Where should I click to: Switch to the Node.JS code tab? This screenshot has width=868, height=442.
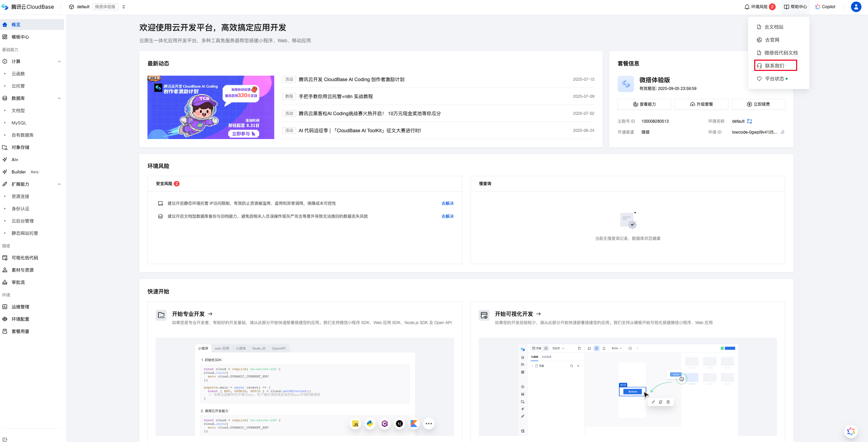pyautogui.click(x=259, y=348)
